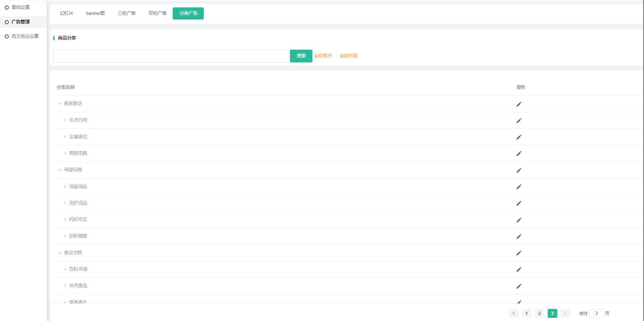This screenshot has height=321, width=644.
Task: Switch to the 幻灯片 tab
Action: (x=67, y=13)
